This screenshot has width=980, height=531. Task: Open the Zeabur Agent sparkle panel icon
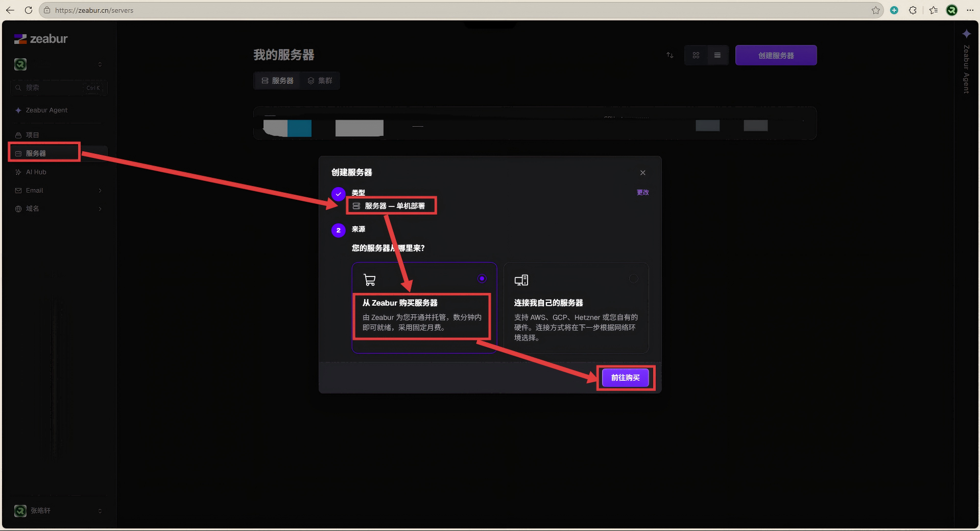(966, 34)
